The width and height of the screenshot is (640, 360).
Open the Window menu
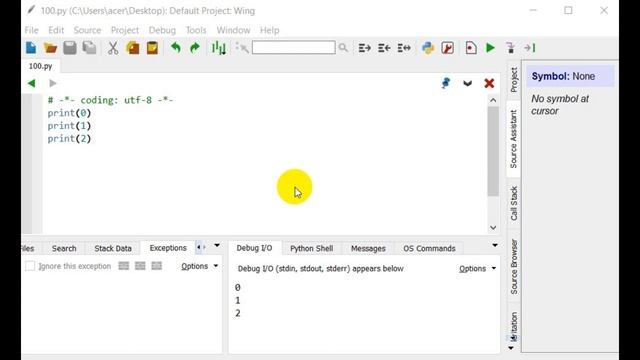click(x=233, y=30)
